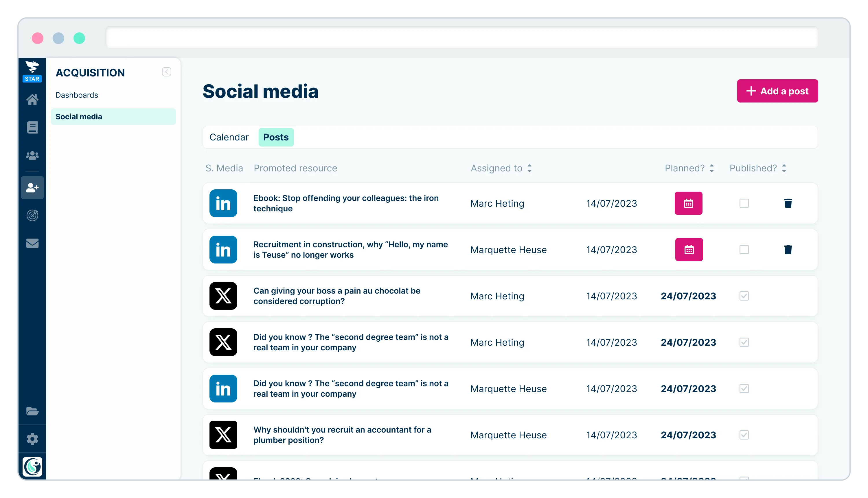Screen dimensions: 868x498
Task: Click 'Marc Heting' in the Ebook post row
Action: click(x=497, y=203)
